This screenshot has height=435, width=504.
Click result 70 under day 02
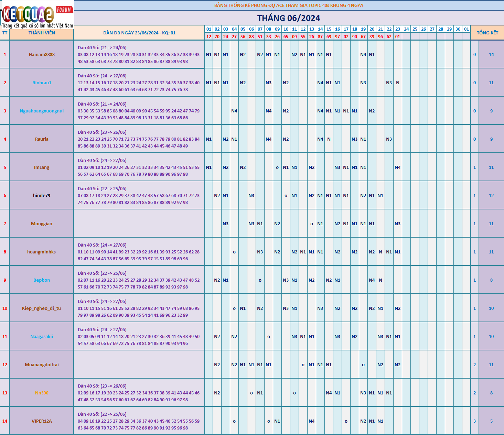217,36
